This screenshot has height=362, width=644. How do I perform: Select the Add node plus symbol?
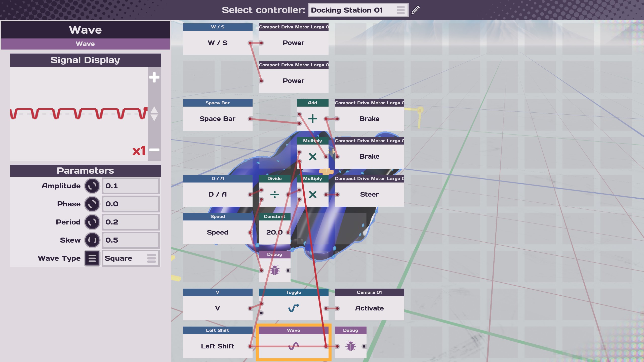coord(312,119)
